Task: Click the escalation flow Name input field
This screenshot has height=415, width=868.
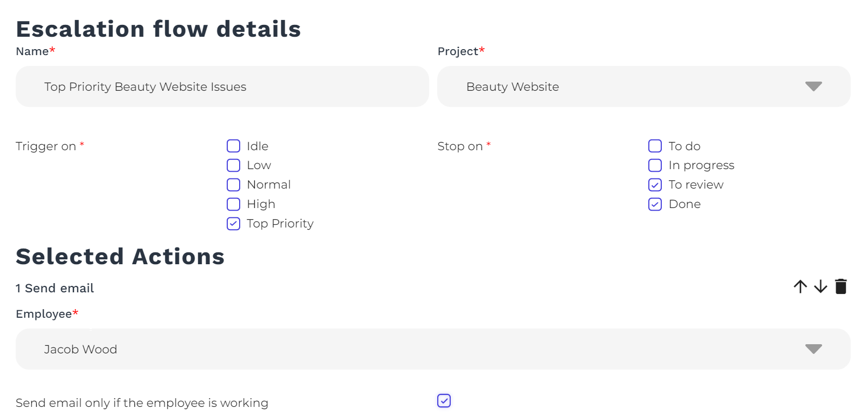Action: point(222,86)
